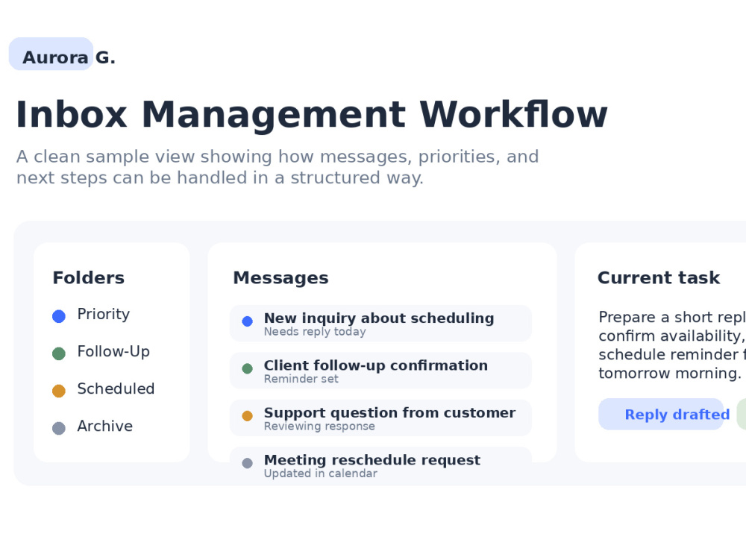Open Meeting reschedule request message
This screenshot has height=560, width=746.
tap(380, 465)
